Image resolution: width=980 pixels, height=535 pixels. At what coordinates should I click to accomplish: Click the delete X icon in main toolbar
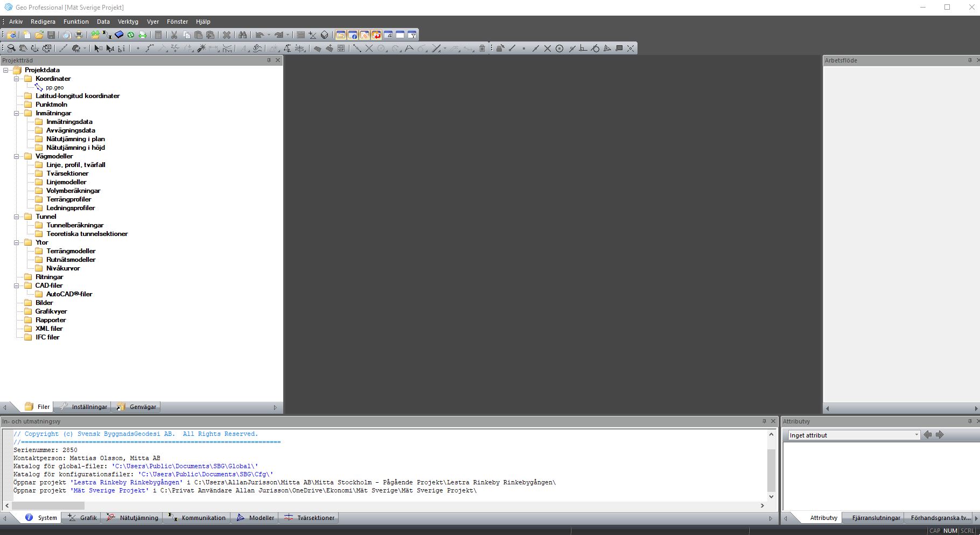pos(227,35)
